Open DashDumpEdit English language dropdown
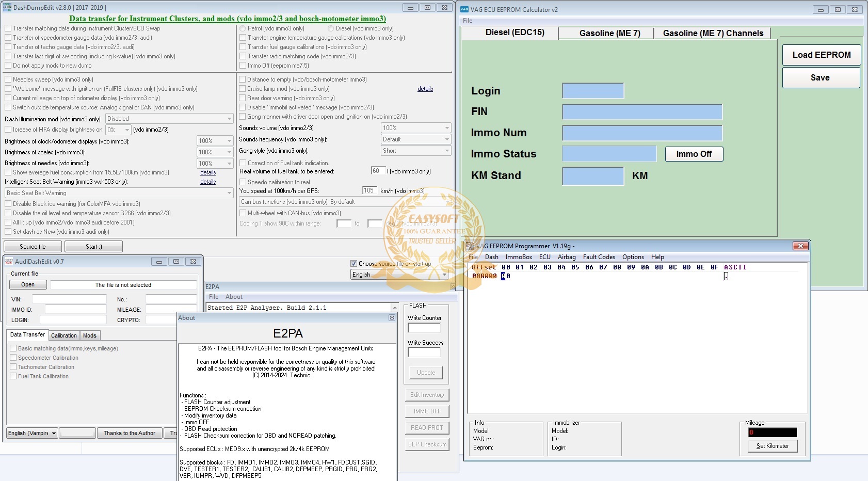 click(399, 275)
